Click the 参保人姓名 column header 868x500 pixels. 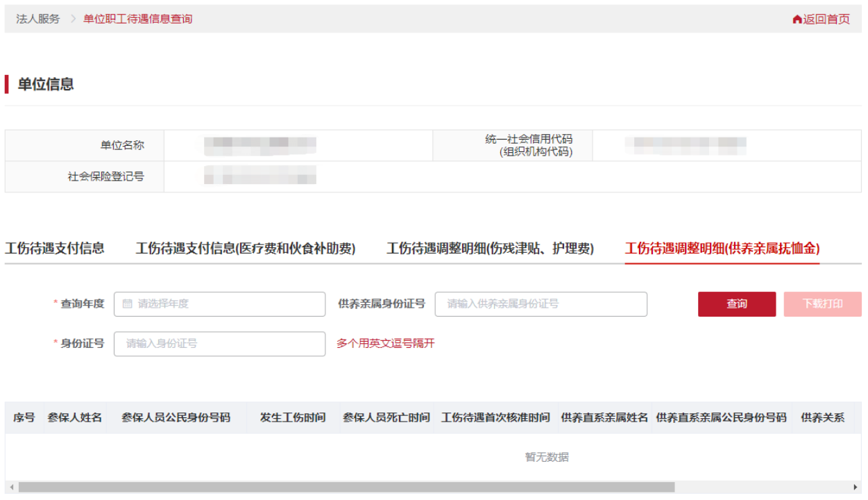[74, 417]
